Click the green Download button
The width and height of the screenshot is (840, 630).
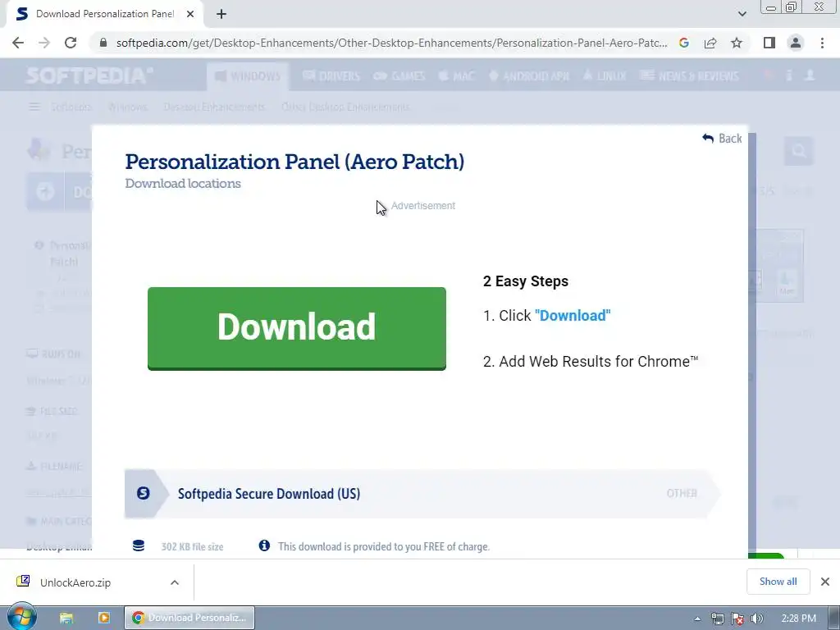coord(297,328)
